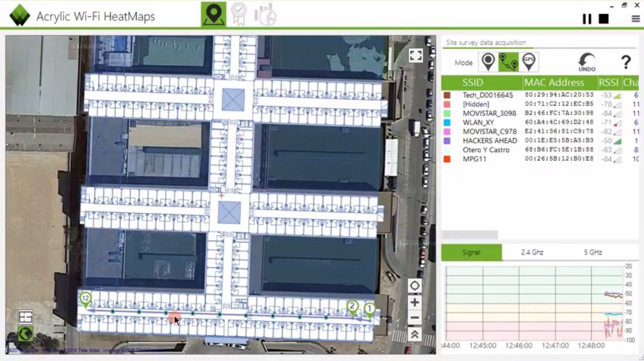Select GPS survey mode
The height and width of the screenshot is (361, 644).
[529, 62]
